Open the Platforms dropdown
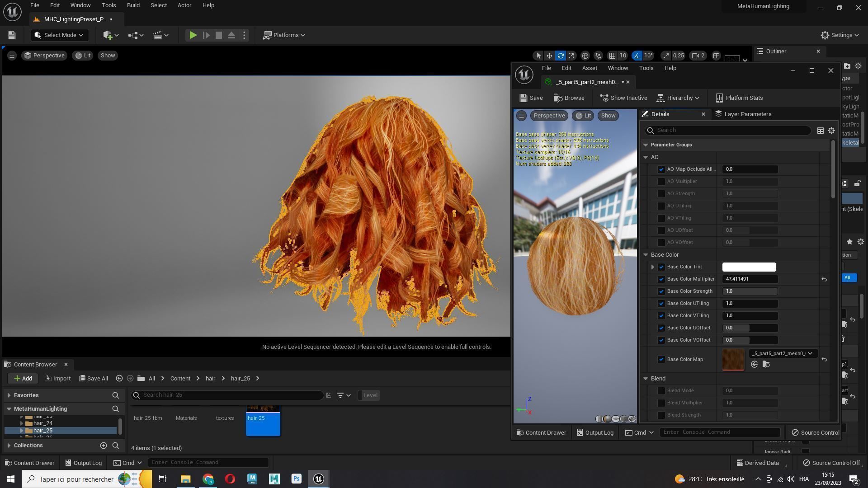 284,35
